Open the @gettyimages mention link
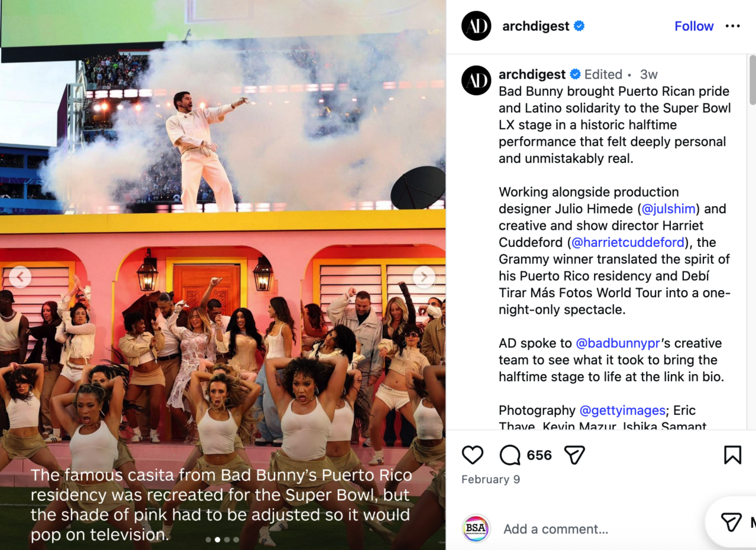756x550 pixels. click(622, 410)
